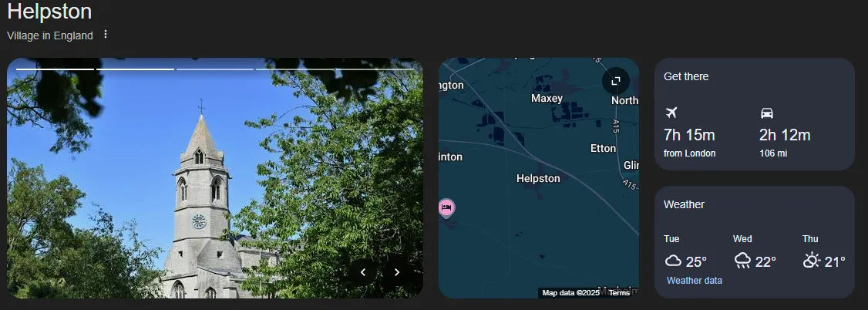Click Tuesday's cloudy weather icon

(673, 261)
